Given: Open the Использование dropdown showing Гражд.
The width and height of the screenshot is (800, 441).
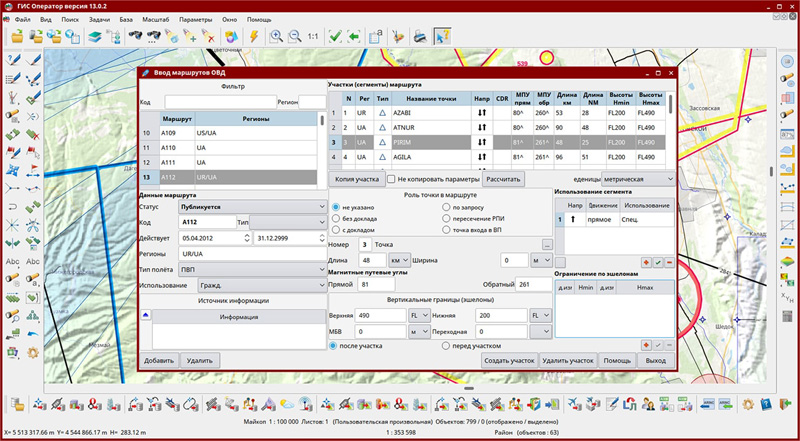Looking at the screenshot, I should tap(262, 285).
